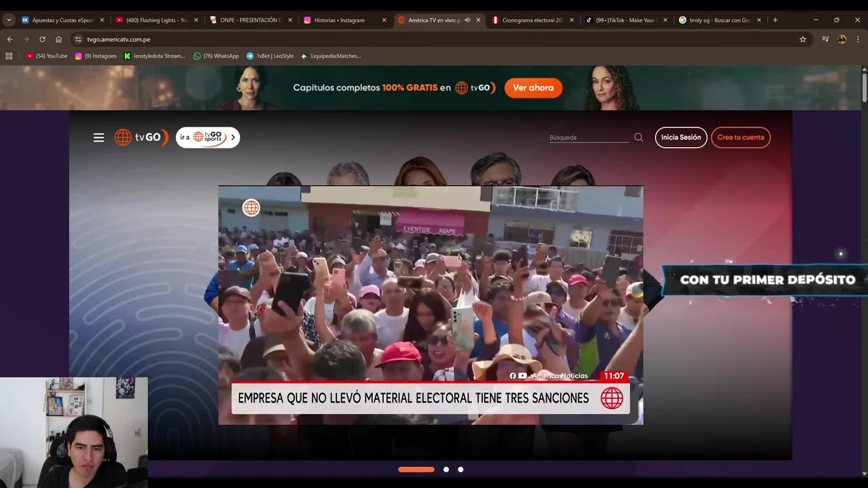Go to tvGO sports

click(208, 138)
